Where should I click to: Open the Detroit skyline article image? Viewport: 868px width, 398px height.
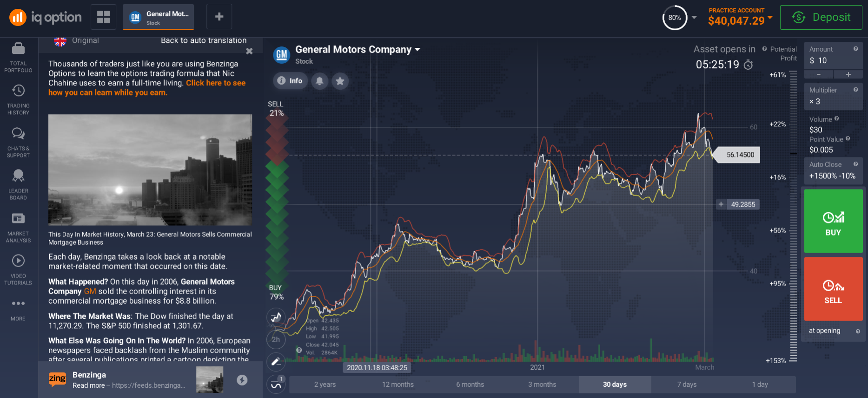coord(150,170)
